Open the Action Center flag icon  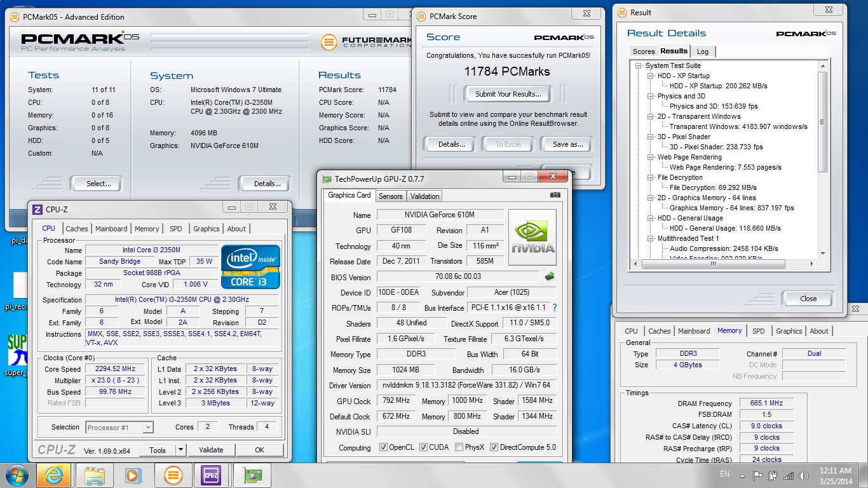point(757,475)
